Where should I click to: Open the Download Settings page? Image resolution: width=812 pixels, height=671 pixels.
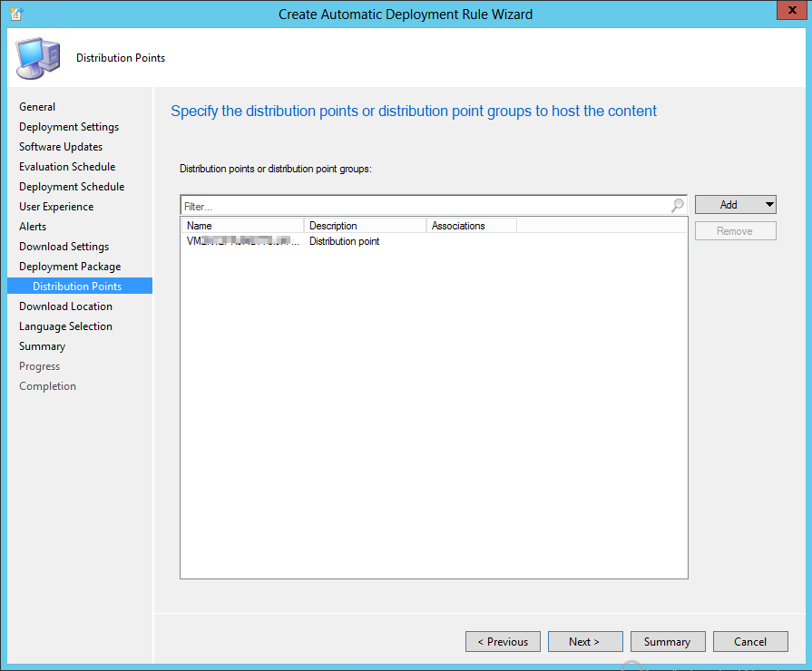pyautogui.click(x=64, y=247)
